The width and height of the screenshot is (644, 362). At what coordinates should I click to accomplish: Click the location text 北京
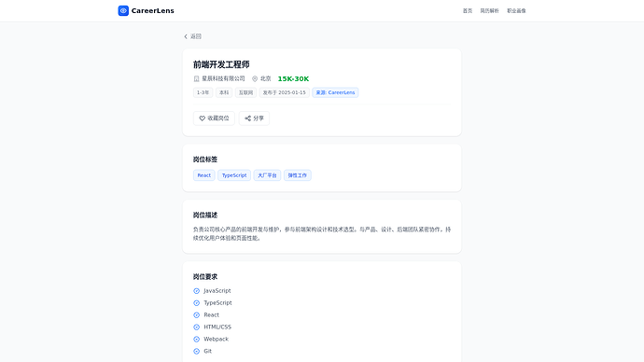pyautogui.click(x=266, y=78)
